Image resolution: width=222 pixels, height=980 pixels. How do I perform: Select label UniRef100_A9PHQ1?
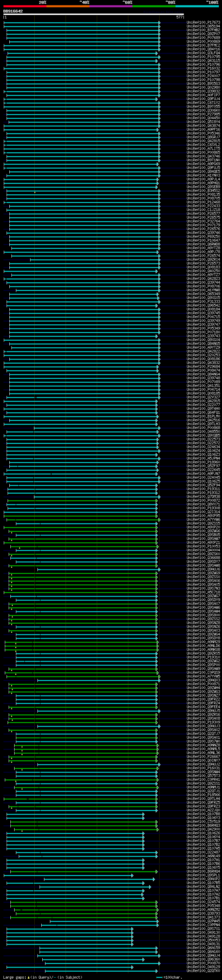tap(203, 183)
